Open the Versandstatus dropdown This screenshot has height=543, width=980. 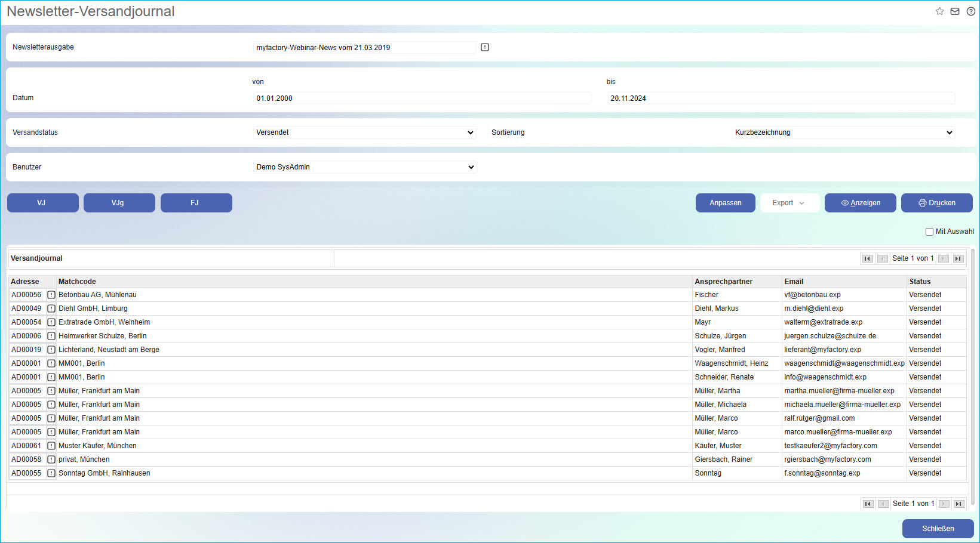tap(364, 132)
